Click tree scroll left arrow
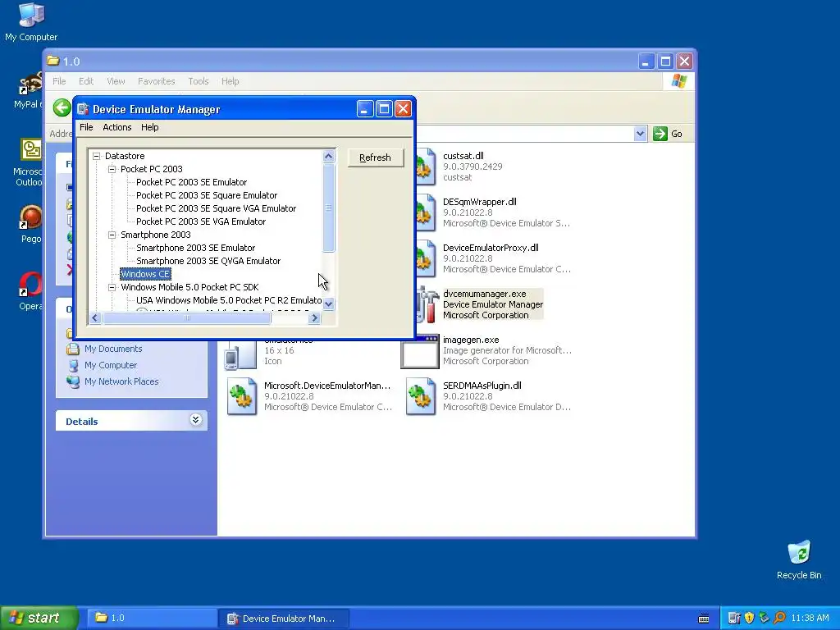This screenshot has width=840, height=630. [95, 318]
